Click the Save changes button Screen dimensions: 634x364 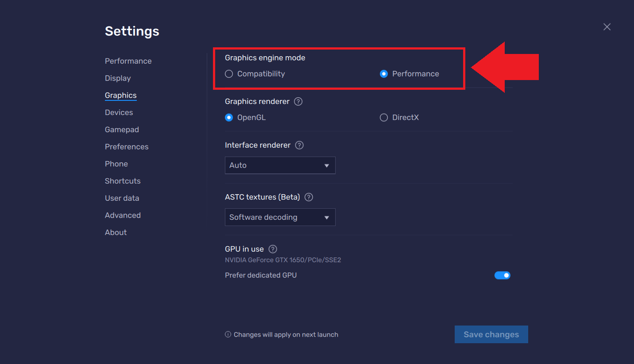point(491,334)
